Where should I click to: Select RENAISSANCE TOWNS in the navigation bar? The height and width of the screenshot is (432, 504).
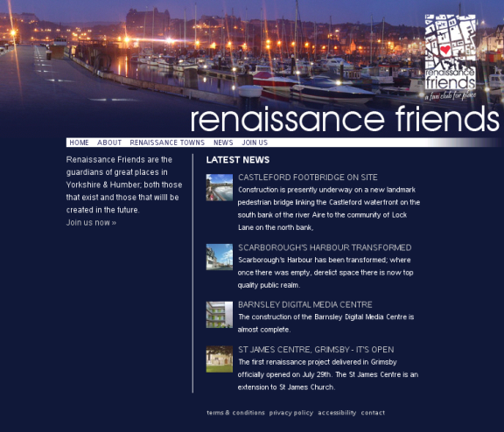point(167,143)
